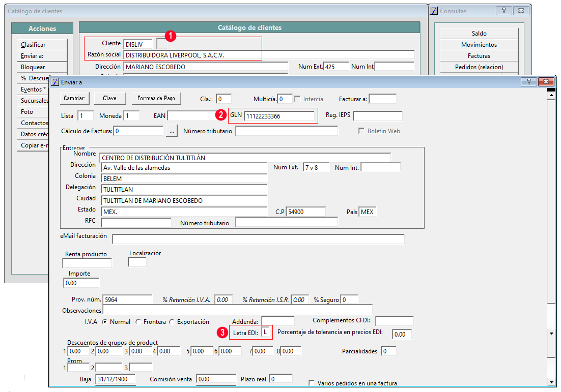Image resolution: width=561 pixels, height=392 pixels.
Task: Click the Observaciones field
Action: 238,310
